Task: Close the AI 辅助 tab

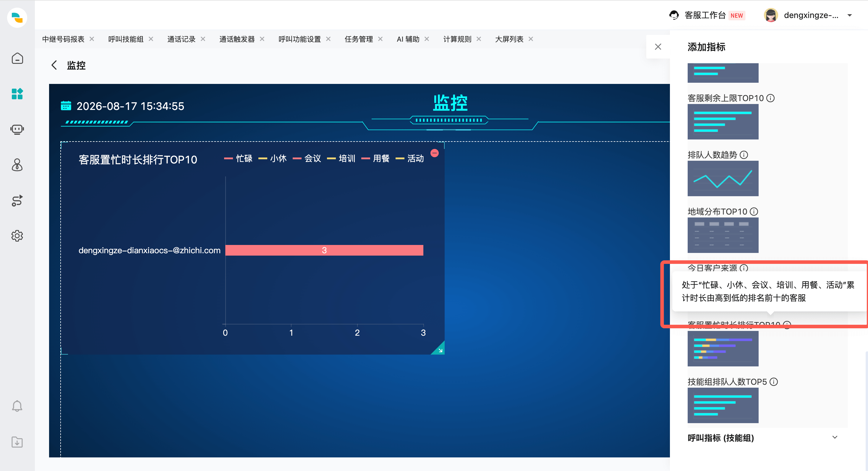Action: pos(427,39)
